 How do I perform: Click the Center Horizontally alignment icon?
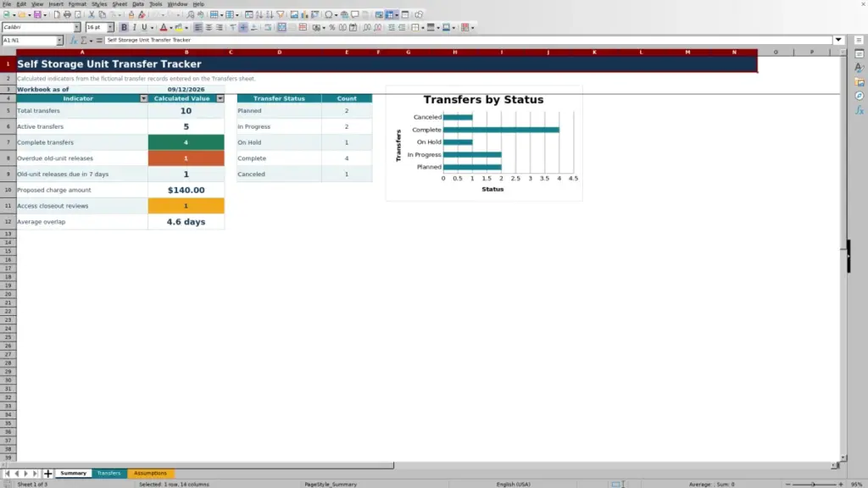(209, 27)
